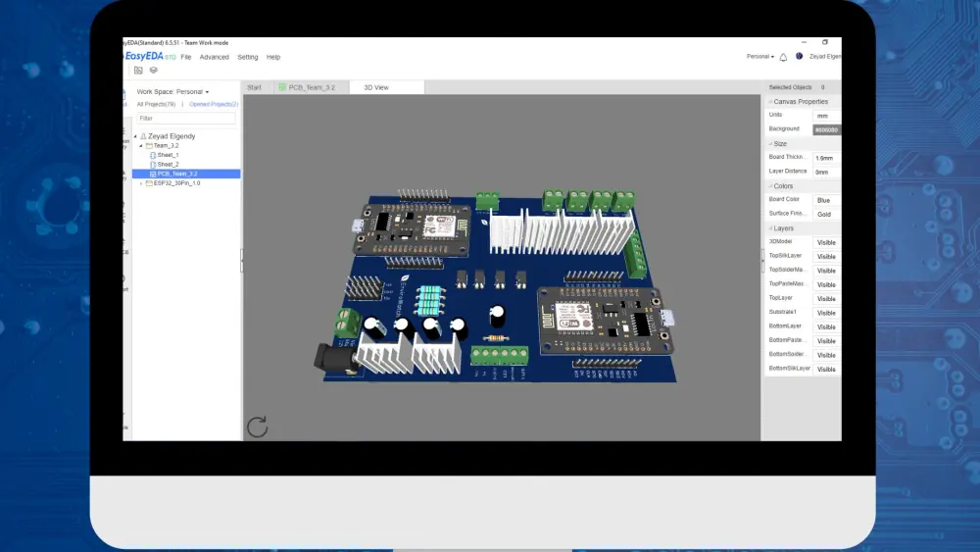Show Opened Projects(2) list
The image size is (980, 552).
pos(214,104)
